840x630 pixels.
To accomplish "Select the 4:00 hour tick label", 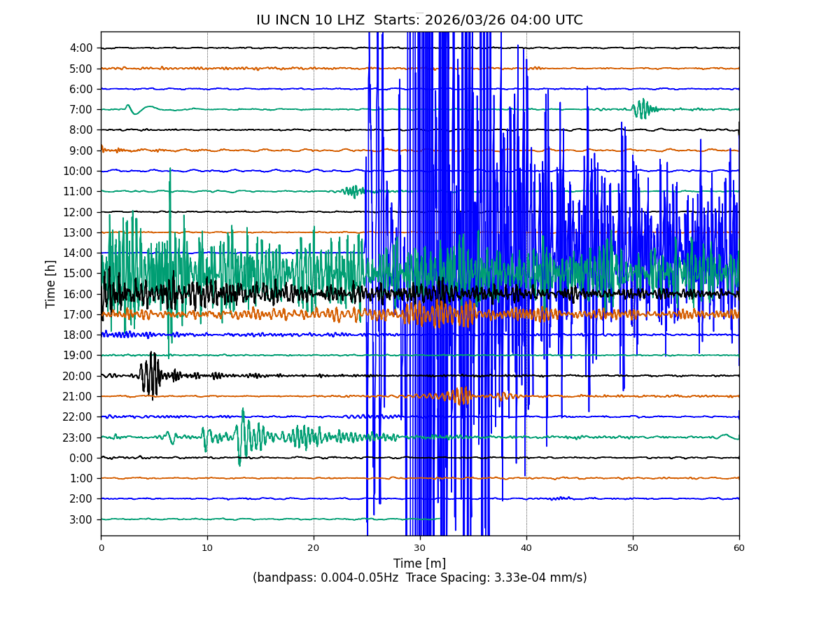I will 81,48.
